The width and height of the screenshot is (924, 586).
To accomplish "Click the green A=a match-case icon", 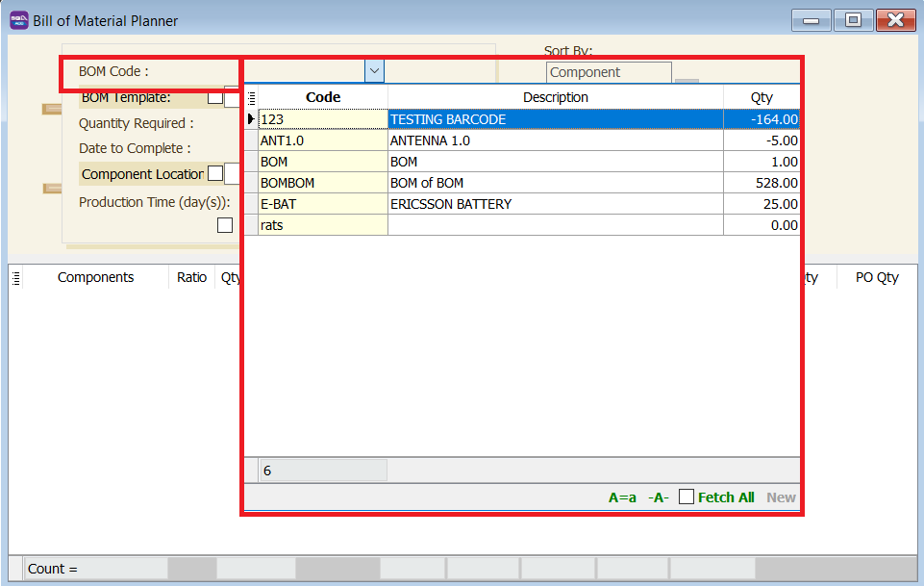I will (x=623, y=497).
